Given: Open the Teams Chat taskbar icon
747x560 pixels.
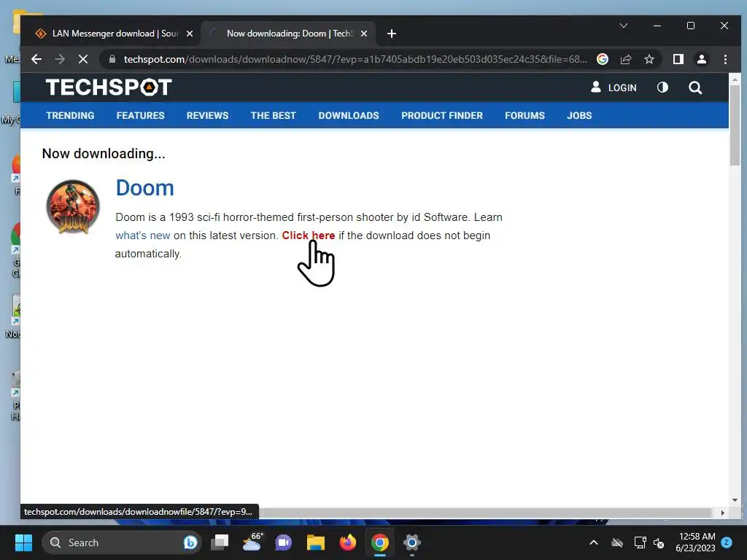Looking at the screenshot, I should [x=284, y=542].
